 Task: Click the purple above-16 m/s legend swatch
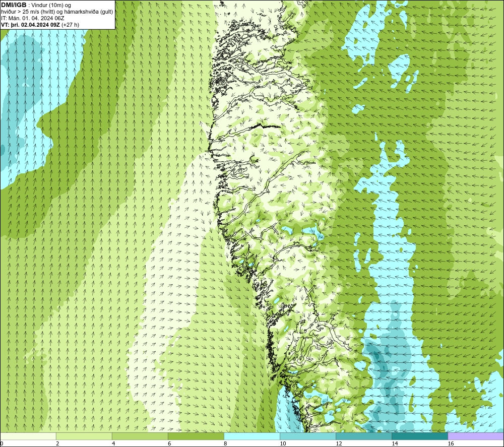click(x=476, y=436)
